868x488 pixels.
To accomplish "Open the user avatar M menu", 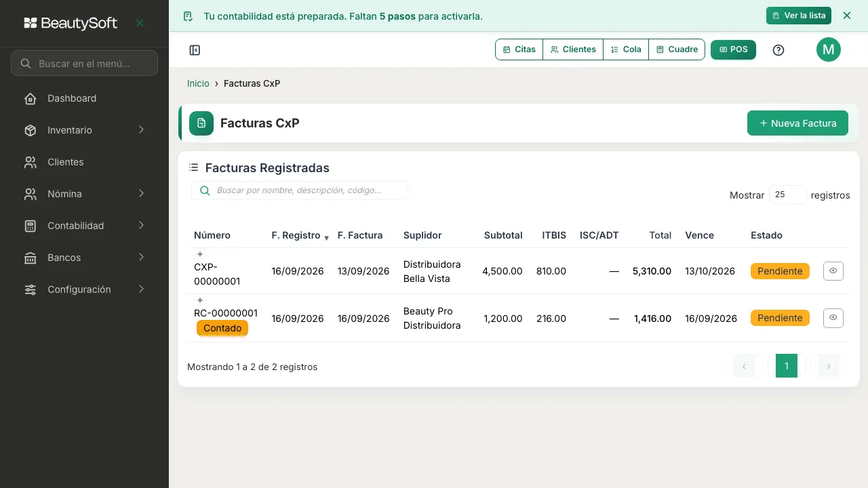I will 829,49.
